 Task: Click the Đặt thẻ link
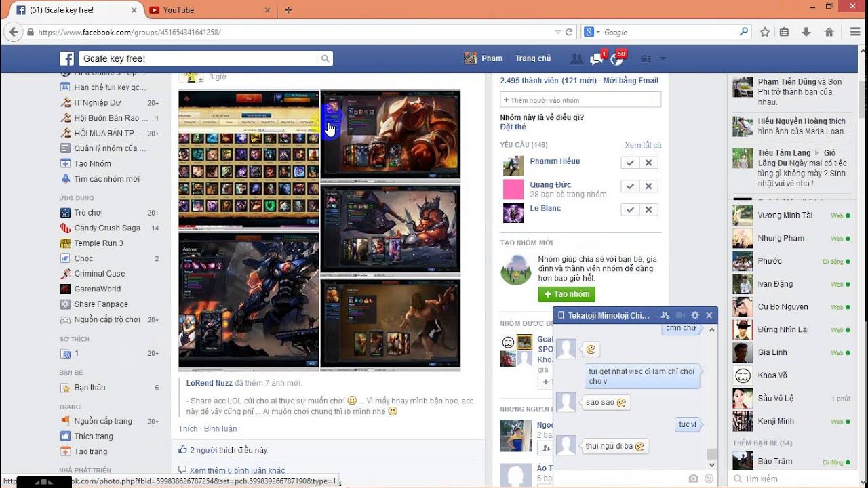click(x=513, y=127)
